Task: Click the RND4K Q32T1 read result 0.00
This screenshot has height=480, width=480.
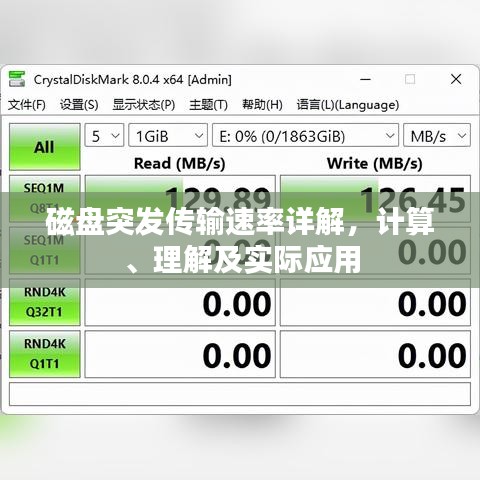Action: pyautogui.click(x=180, y=302)
